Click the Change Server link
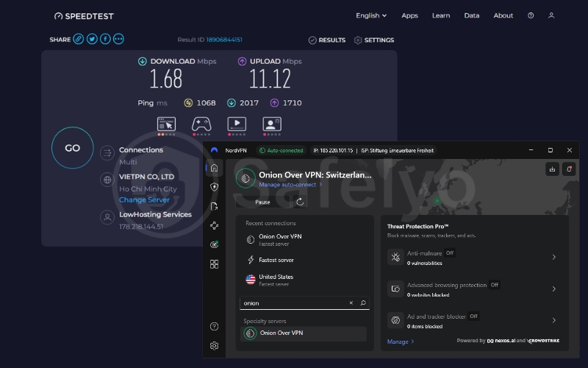The image size is (588, 368). point(144,199)
